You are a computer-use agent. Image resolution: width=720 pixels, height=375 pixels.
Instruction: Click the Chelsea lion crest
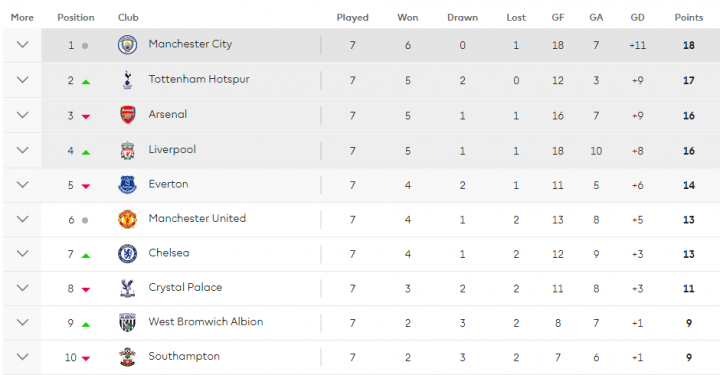coord(127,254)
